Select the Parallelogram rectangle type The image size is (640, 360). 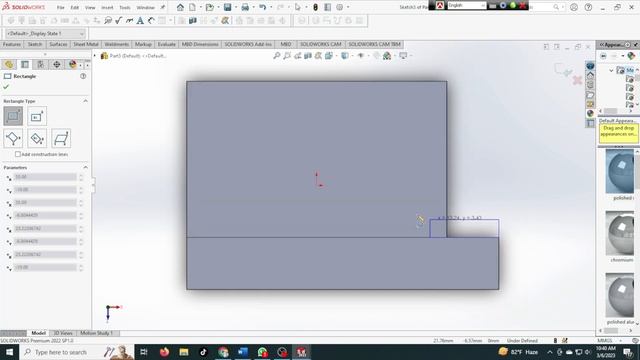click(x=61, y=138)
